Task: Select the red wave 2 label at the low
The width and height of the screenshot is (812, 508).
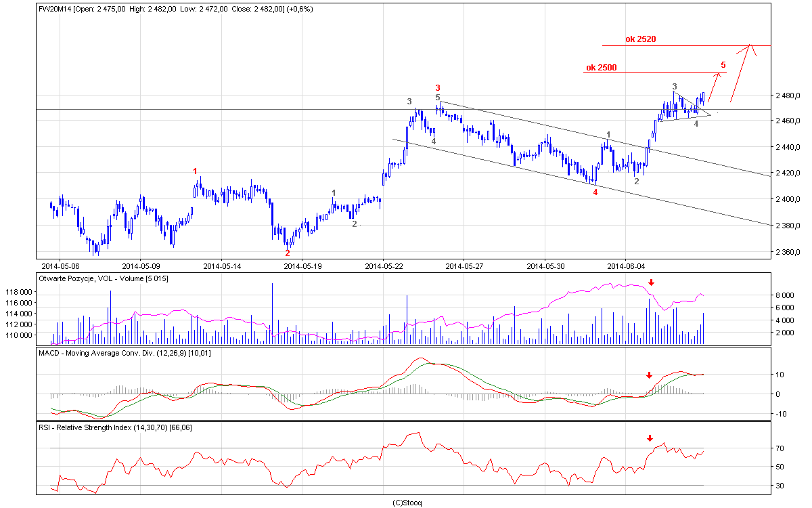Action: [x=287, y=253]
